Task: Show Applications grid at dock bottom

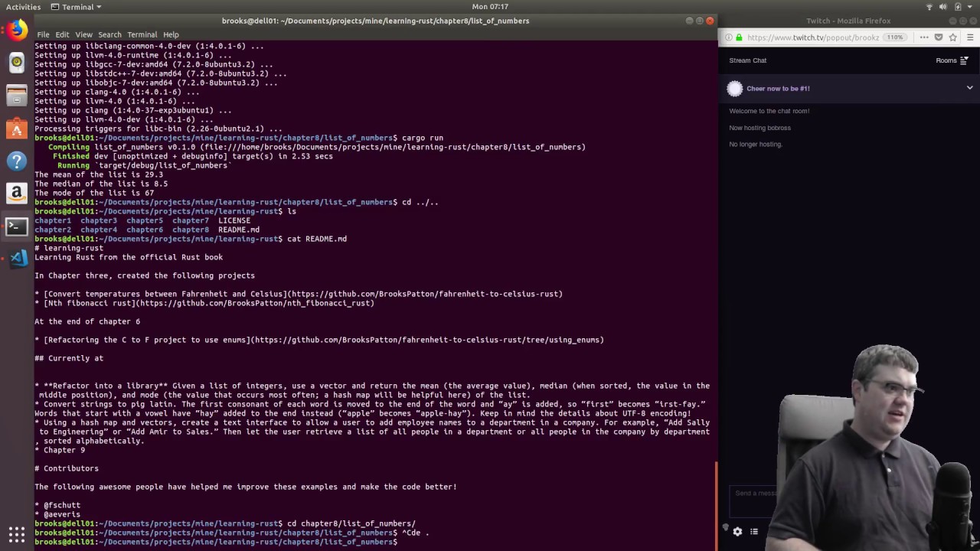Action: pos(17,534)
